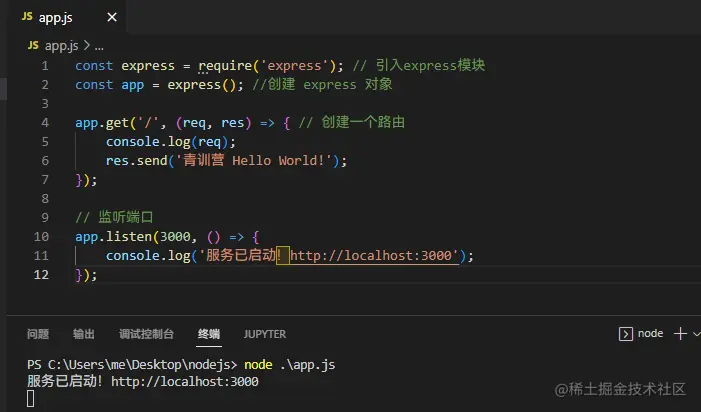Viewport: 701px width, 412px height.
Task: Click http://localhost:3000 in terminal output
Action: (x=185, y=382)
